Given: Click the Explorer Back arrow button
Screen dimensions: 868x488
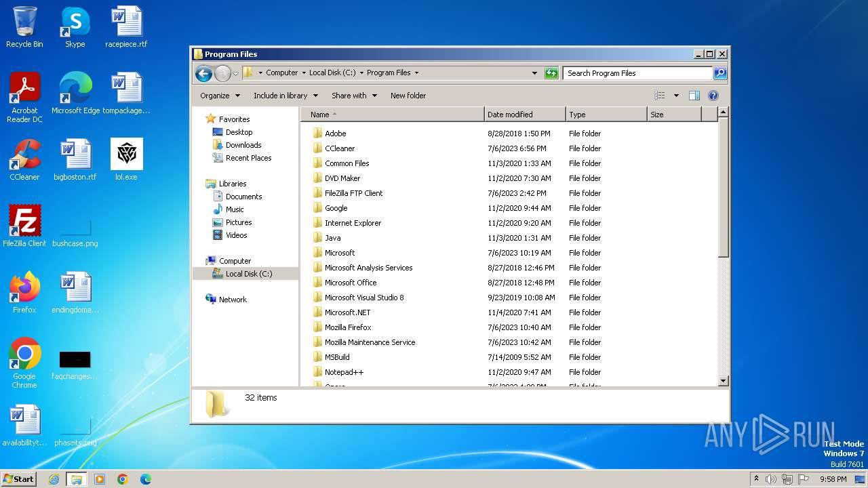Looking at the screenshot, I should 203,73.
